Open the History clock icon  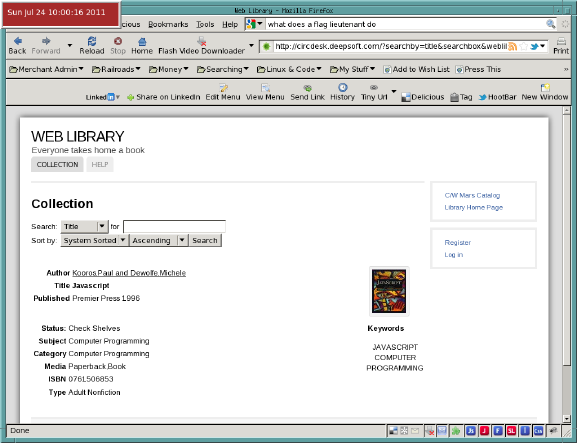(343, 87)
